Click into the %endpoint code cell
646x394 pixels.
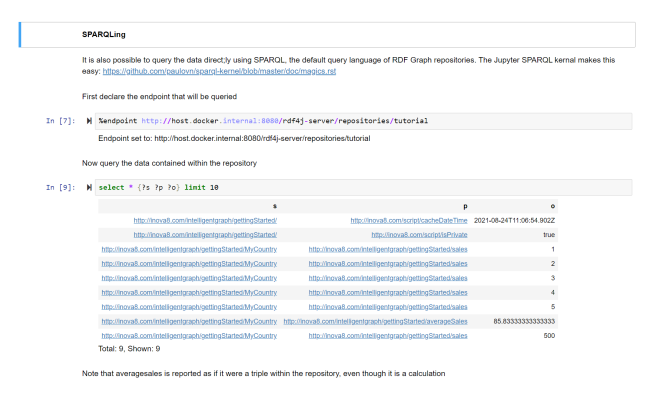coord(363,121)
